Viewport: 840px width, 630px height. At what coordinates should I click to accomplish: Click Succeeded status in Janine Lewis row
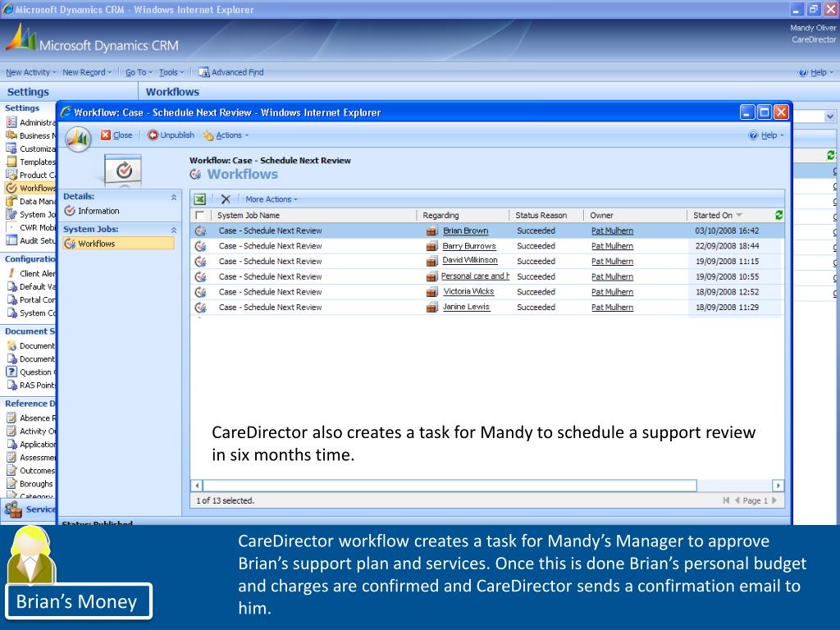[x=536, y=307]
